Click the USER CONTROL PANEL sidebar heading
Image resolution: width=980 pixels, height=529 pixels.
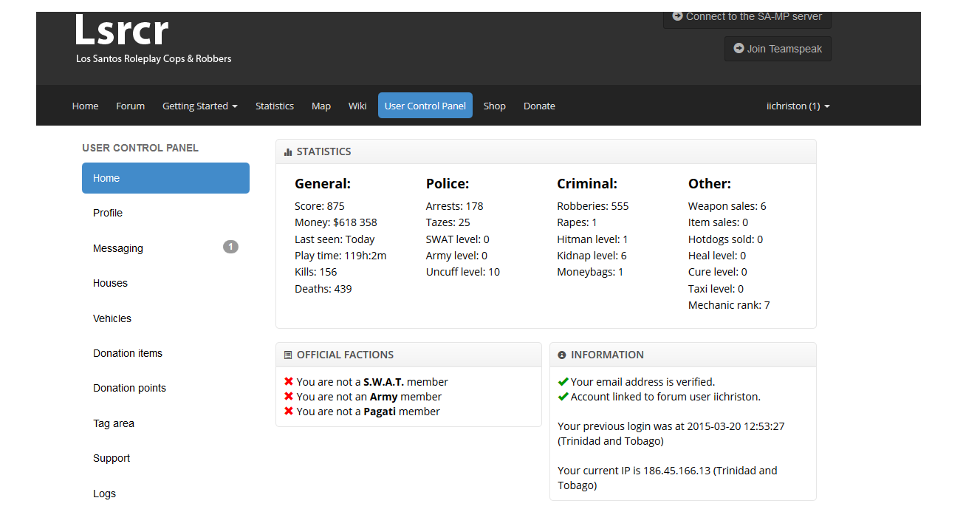(x=140, y=148)
